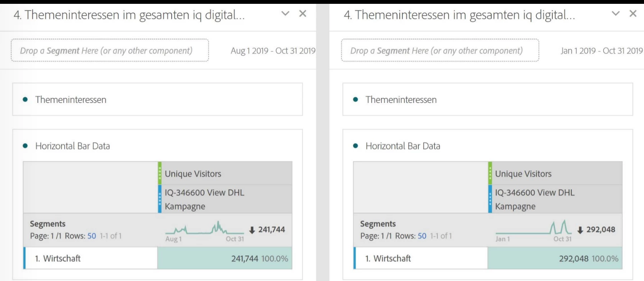
Task: Click the down-arrow sort icon beside 241,744
Action: click(x=252, y=230)
